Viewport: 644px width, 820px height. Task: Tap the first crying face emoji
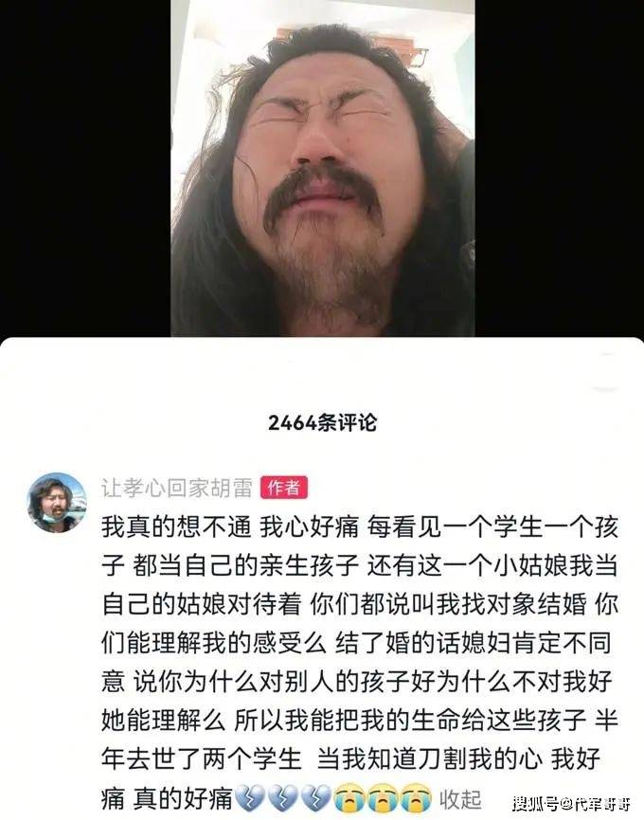pos(349,798)
